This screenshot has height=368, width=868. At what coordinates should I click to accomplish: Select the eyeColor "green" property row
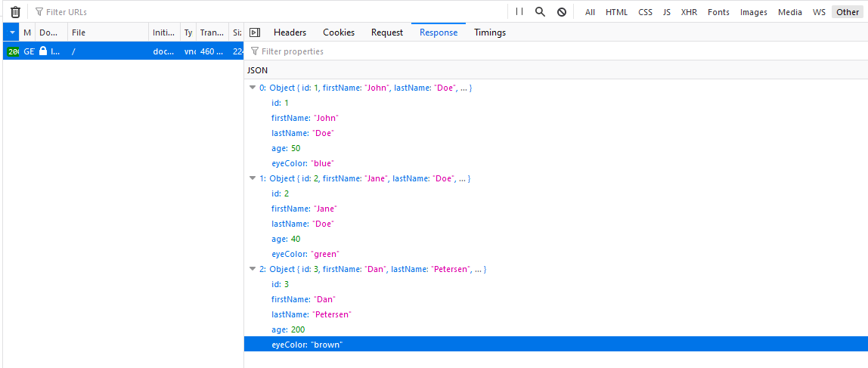coord(305,254)
